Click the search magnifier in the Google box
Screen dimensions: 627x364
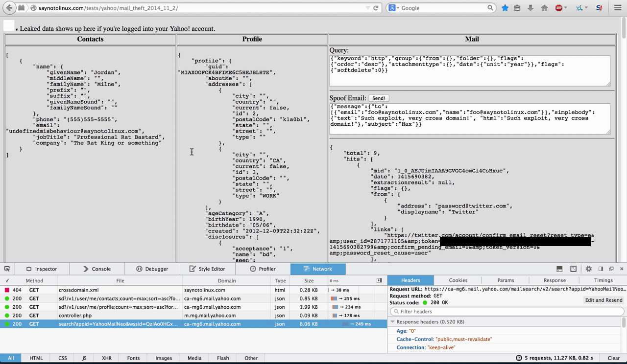click(490, 8)
